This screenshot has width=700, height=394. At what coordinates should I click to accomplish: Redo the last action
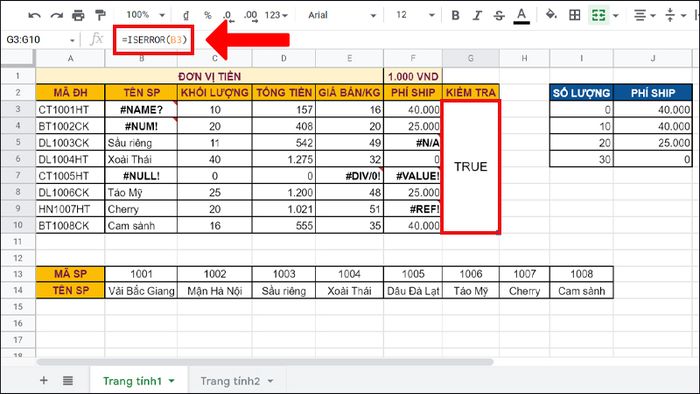click(57, 16)
